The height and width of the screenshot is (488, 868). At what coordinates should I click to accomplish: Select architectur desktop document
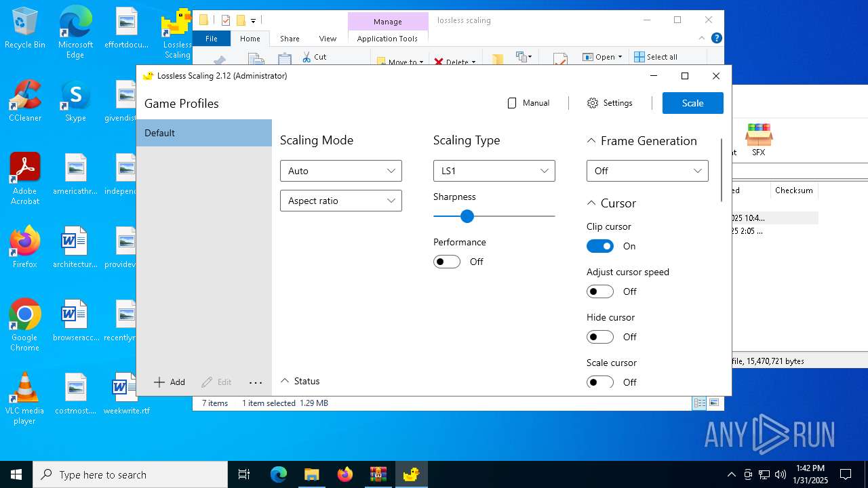point(75,247)
